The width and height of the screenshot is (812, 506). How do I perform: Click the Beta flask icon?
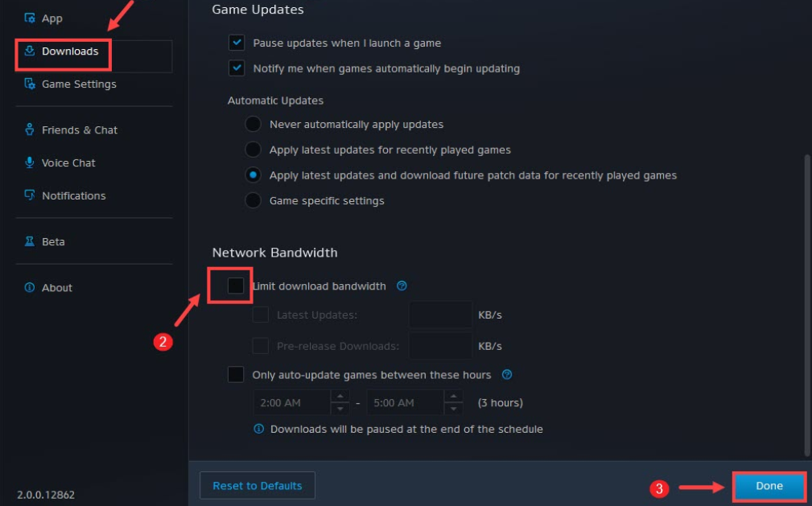click(x=30, y=241)
